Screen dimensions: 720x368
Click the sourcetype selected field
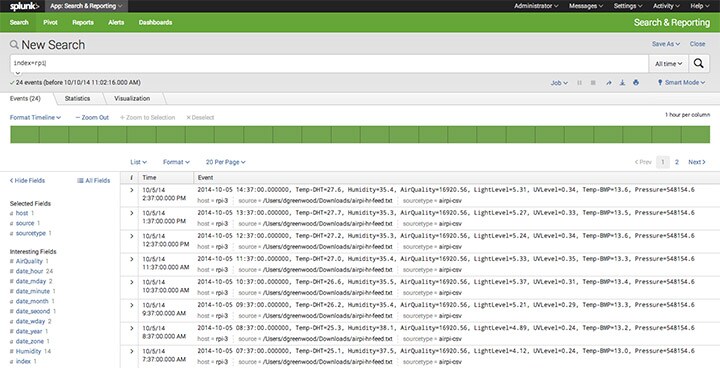(31, 233)
